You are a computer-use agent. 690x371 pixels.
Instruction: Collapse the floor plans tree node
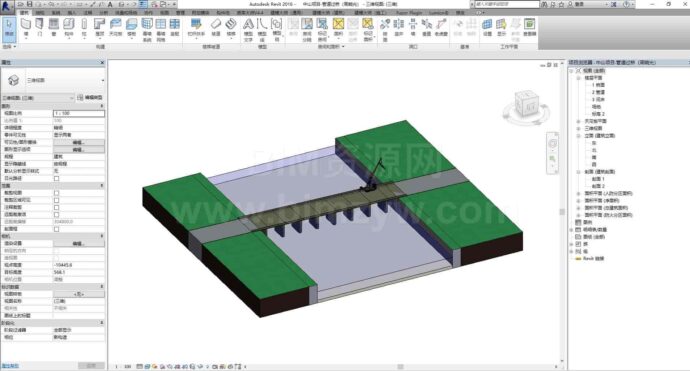pyautogui.click(x=579, y=77)
